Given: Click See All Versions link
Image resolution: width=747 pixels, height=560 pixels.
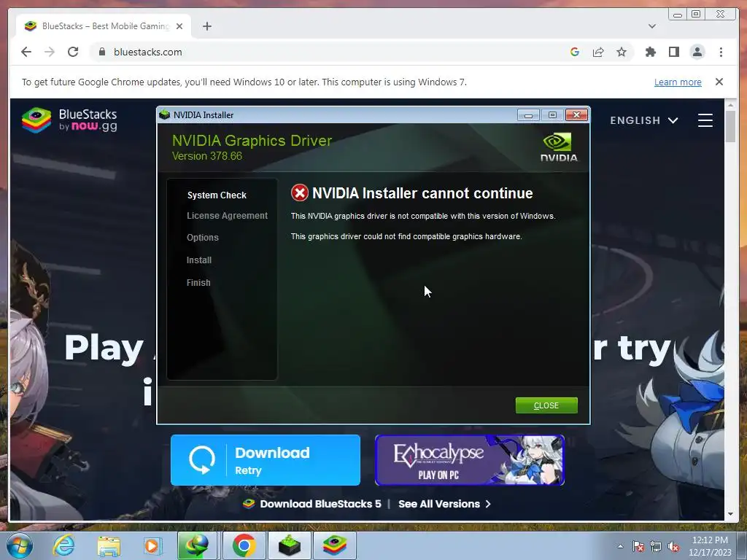Looking at the screenshot, I should (x=444, y=504).
